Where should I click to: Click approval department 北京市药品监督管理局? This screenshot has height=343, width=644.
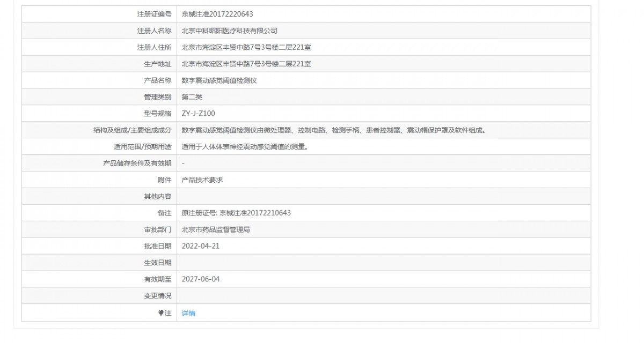point(216,230)
